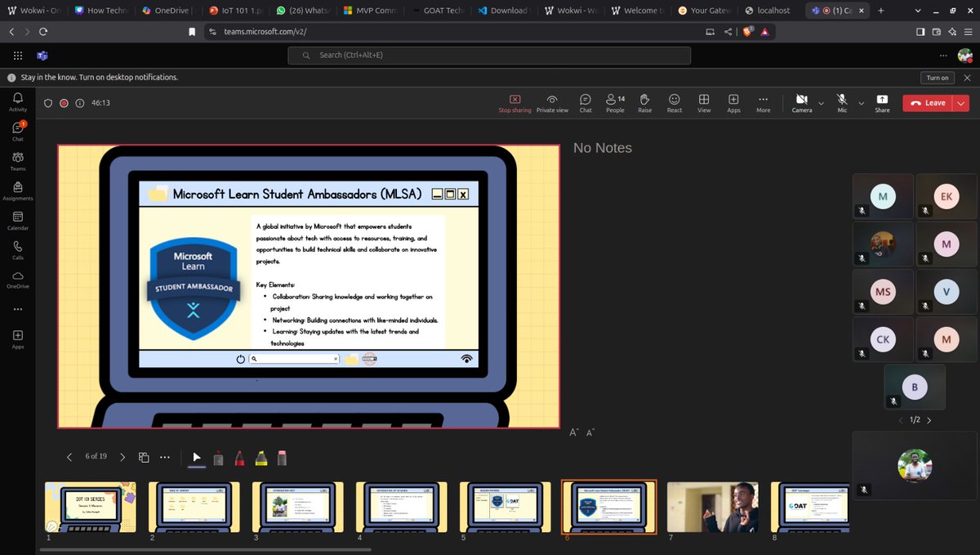Toggle the browser sidebar panel
980x555 pixels.
(x=920, y=32)
